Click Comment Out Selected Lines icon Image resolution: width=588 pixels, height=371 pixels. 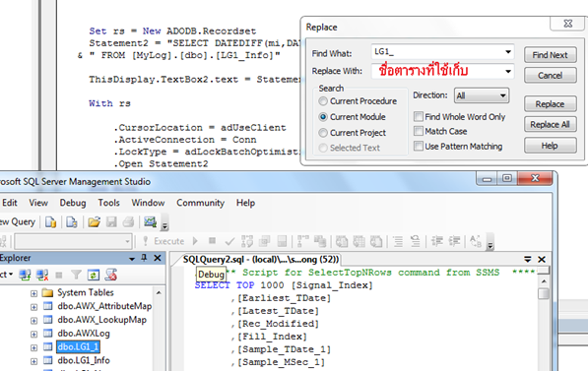pyautogui.click(x=398, y=241)
